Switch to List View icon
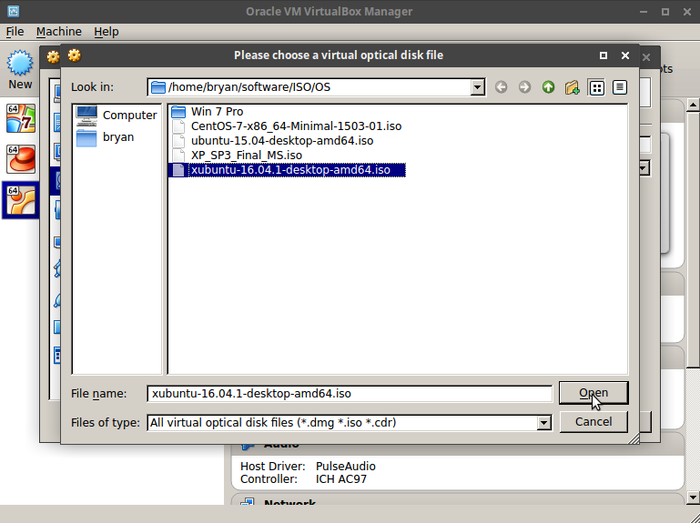This screenshot has height=523, width=700. pyautogui.click(x=596, y=87)
